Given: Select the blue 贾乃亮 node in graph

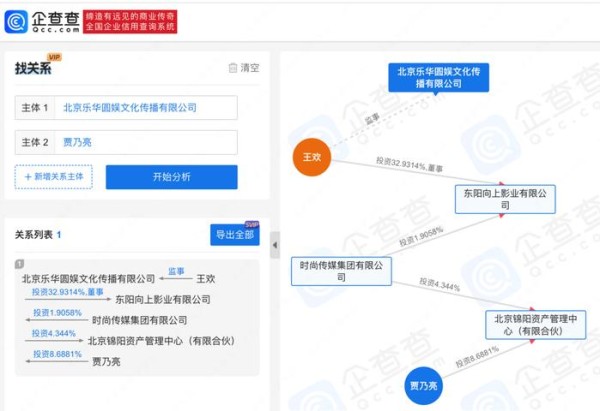Looking at the screenshot, I should [424, 385].
